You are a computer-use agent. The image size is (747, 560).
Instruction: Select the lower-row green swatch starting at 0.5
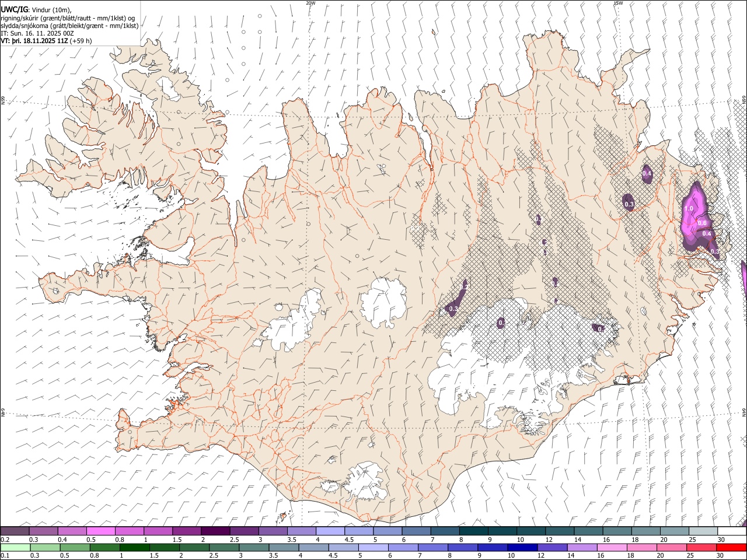point(75,547)
